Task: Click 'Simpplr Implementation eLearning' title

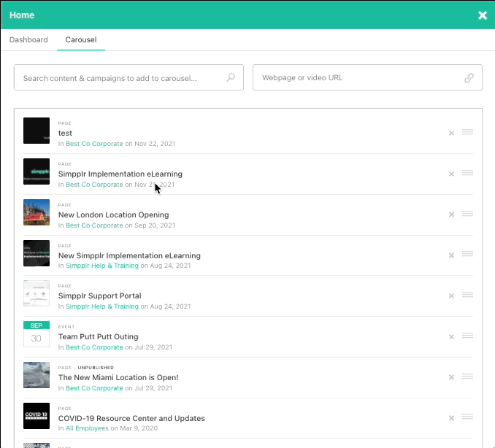Action: pyautogui.click(x=120, y=174)
